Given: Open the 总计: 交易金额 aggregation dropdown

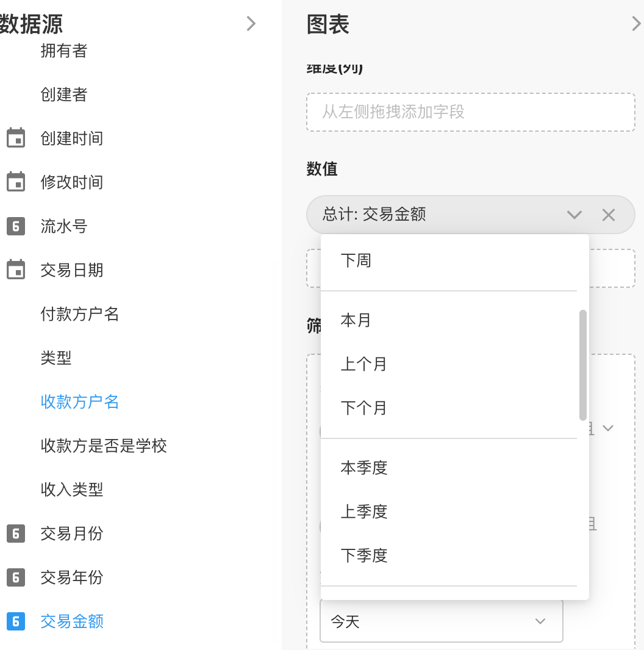Looking at the screenshot, I should (x=574, y=215).
